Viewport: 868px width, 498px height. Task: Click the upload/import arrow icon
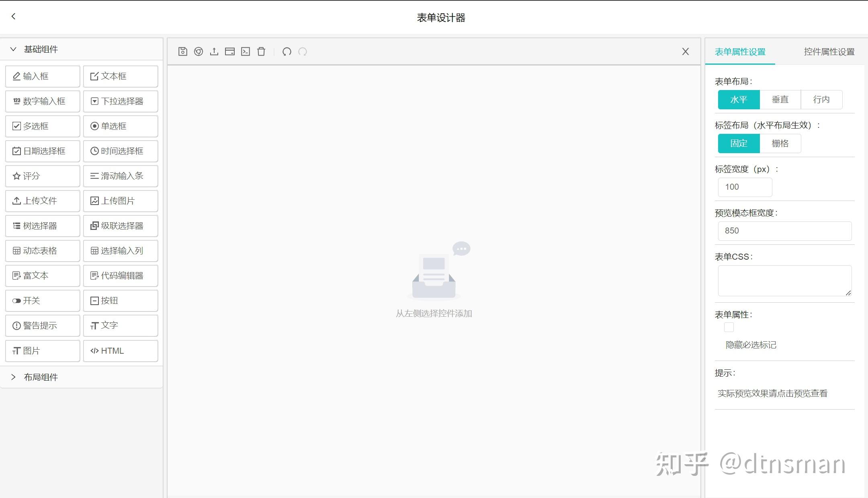(x=214, y=51)
